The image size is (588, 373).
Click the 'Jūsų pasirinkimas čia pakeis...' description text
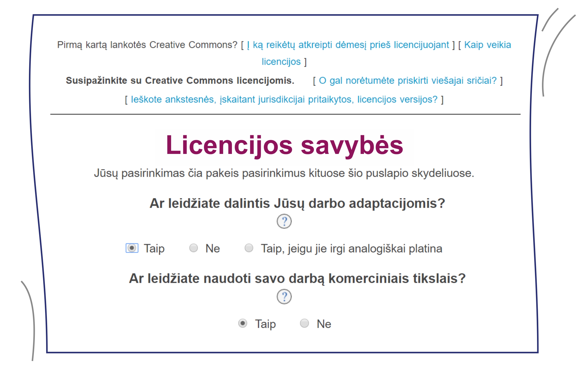click(284, 173)
